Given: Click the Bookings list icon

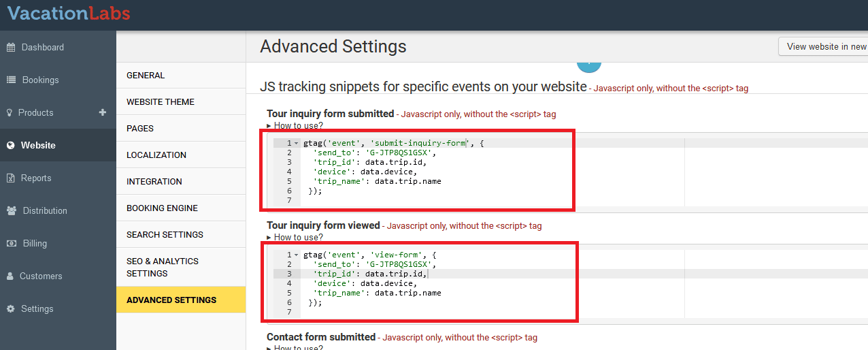Looking at the screenshot, I should pos(11,80).
